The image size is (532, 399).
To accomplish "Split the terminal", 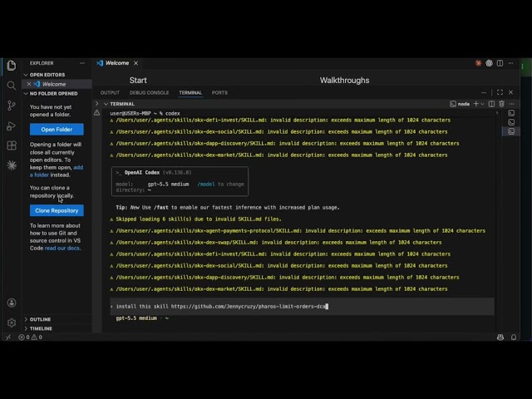I will [491, 104].
